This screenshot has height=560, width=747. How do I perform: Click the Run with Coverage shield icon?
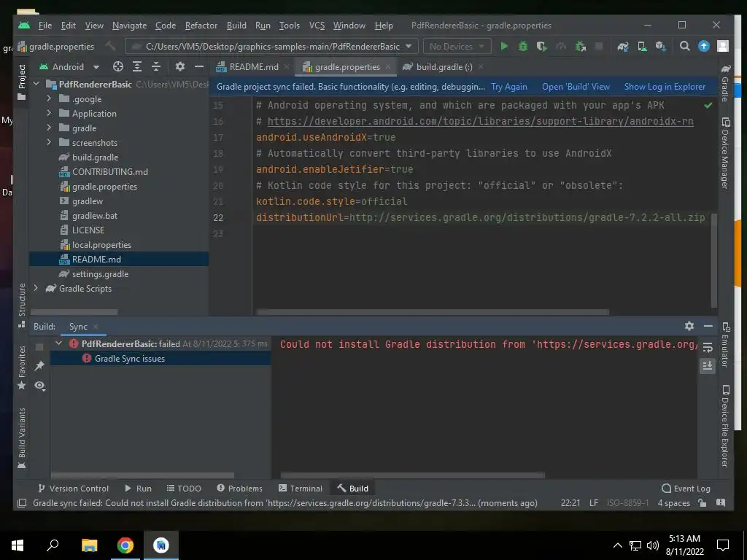tap(542, 46)
